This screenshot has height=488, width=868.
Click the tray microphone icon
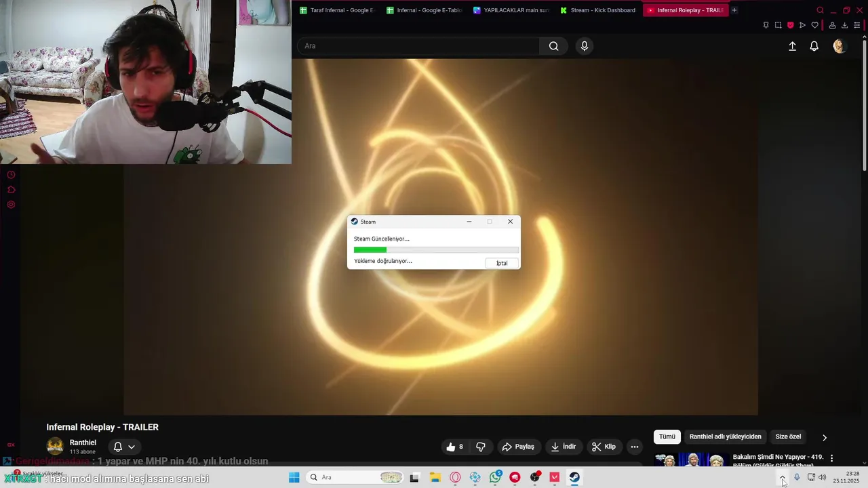797,477
